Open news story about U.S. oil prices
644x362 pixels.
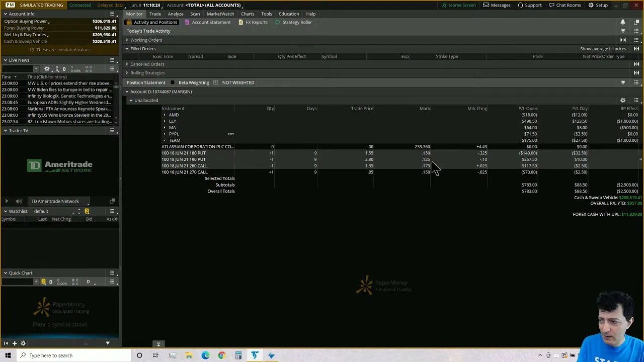click(69, 83)
